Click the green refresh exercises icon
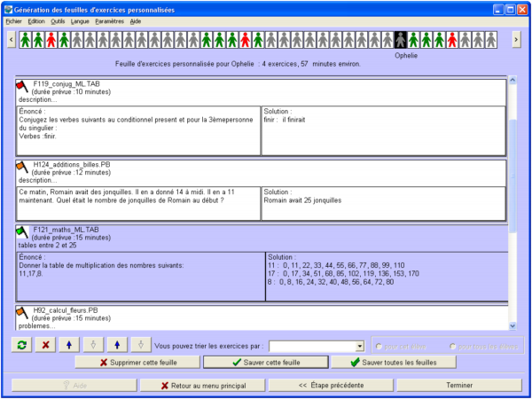The width and height of the screenshot is (532, 399). pyautogui.click(x=20, y=345)
